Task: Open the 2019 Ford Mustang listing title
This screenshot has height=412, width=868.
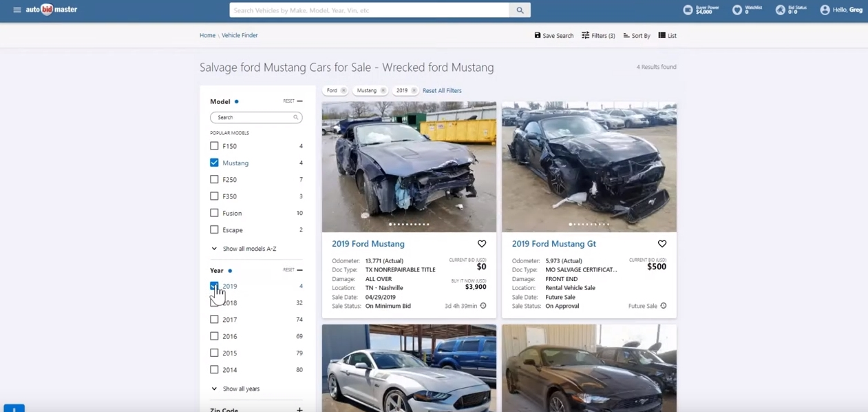Action: (x=368, y=244)
